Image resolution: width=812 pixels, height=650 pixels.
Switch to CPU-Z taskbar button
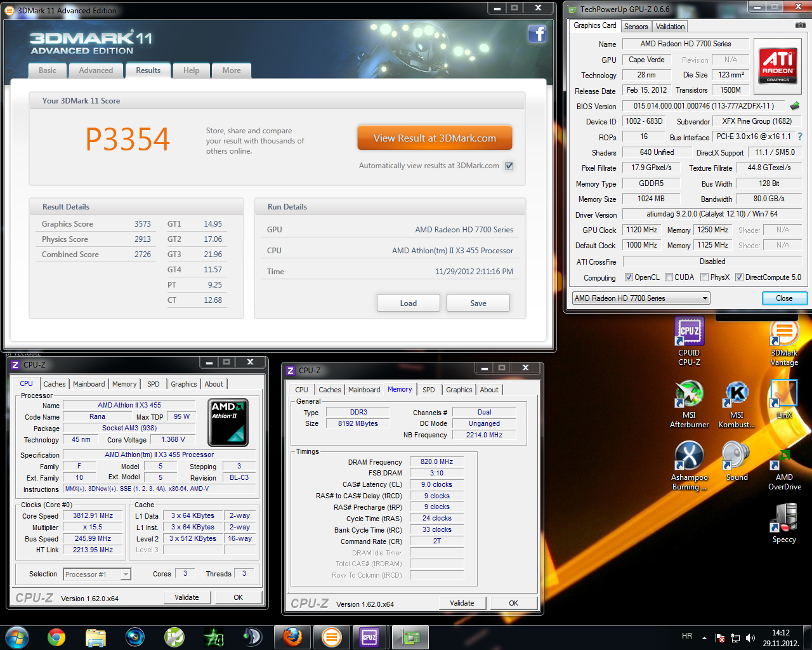click(370, 637)
